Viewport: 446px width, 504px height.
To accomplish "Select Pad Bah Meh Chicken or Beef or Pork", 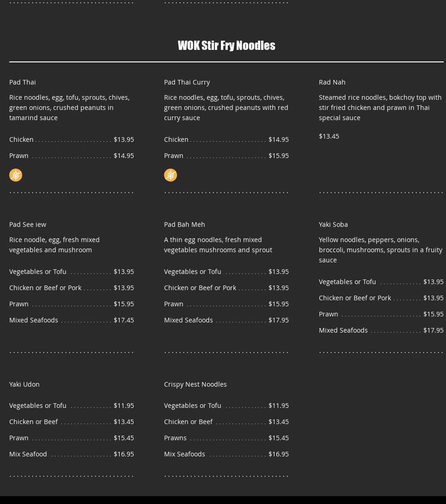I will (x=200, y=288).
